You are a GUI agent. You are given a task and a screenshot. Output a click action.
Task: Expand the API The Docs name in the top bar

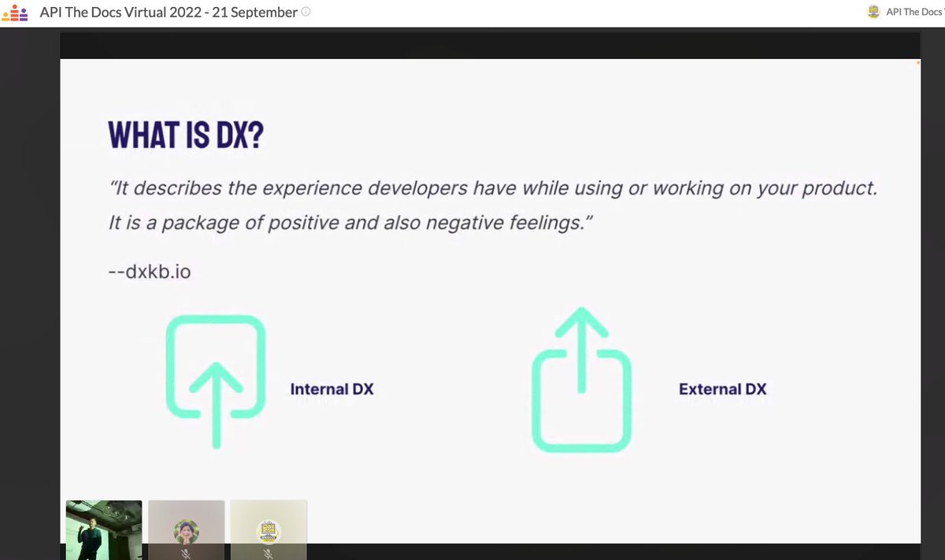pyautogui.click(x=913, y=12)
